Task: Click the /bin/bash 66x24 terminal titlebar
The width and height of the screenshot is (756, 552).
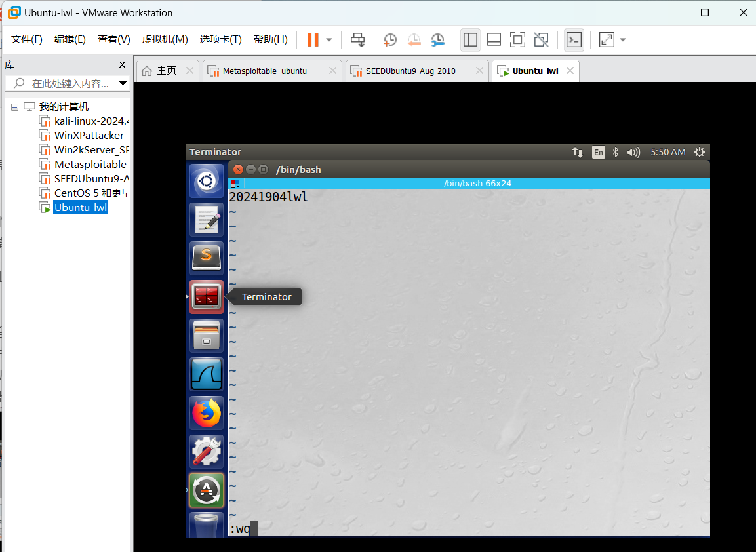Action: [477, 183]
